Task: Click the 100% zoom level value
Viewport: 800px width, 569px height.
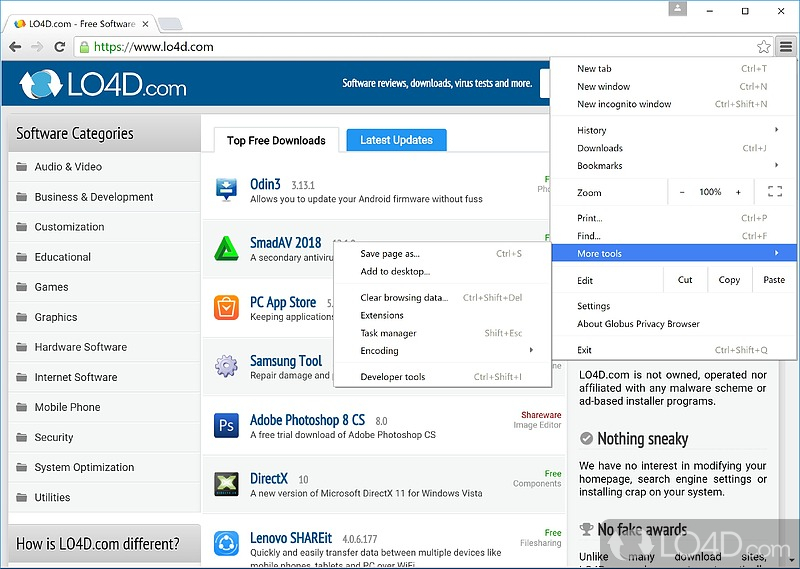Action: [710, 192]
